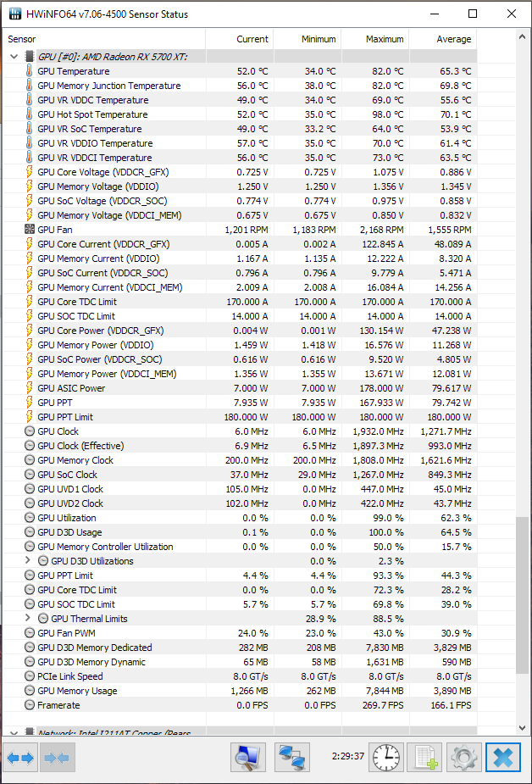Expand the GPU Thermal Limits subgroup
The image size is (532, 784).
coord(28,619)
